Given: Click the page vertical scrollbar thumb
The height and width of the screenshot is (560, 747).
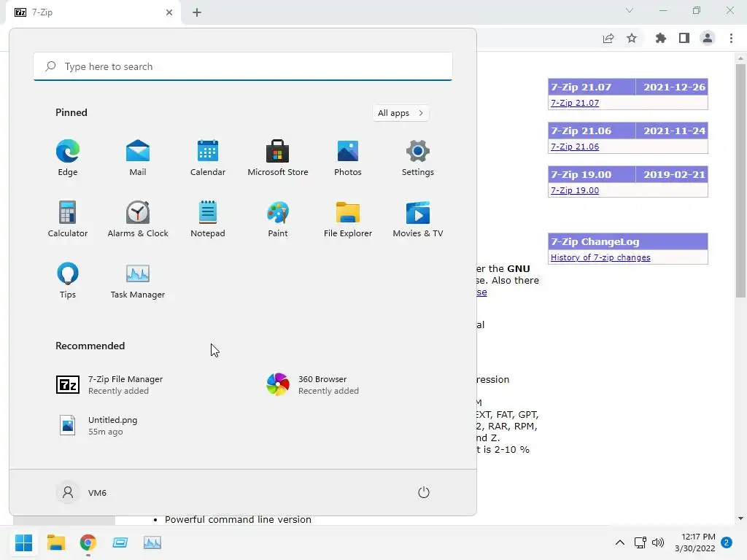Looking at the screenshot, I should (x=740, y=181).
